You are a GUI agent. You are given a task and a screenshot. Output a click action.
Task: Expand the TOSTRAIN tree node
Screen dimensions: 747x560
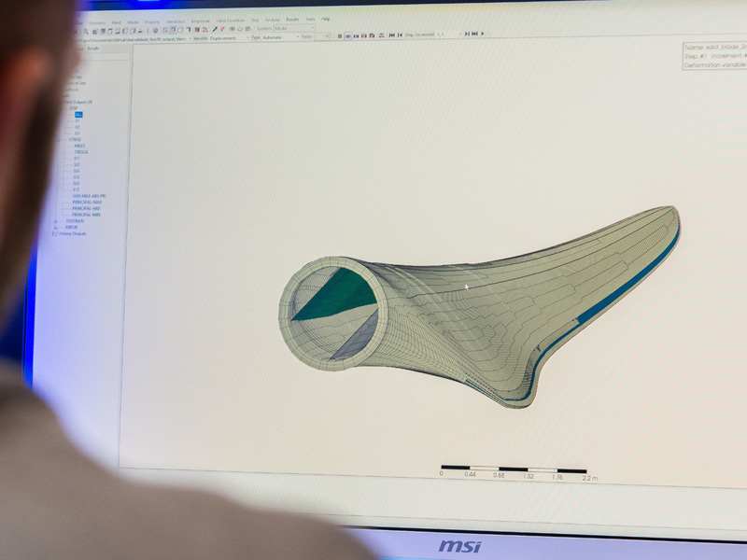click(56, 221)
